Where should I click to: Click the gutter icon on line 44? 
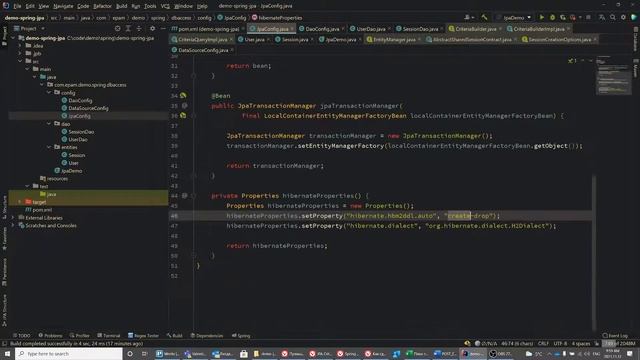(x=184, y=196)
